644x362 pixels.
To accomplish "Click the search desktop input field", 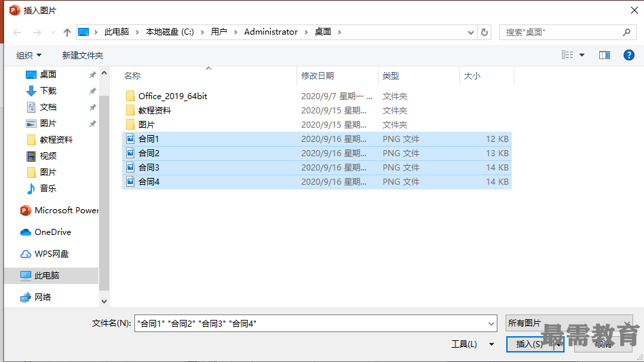I will coord(562,32).
